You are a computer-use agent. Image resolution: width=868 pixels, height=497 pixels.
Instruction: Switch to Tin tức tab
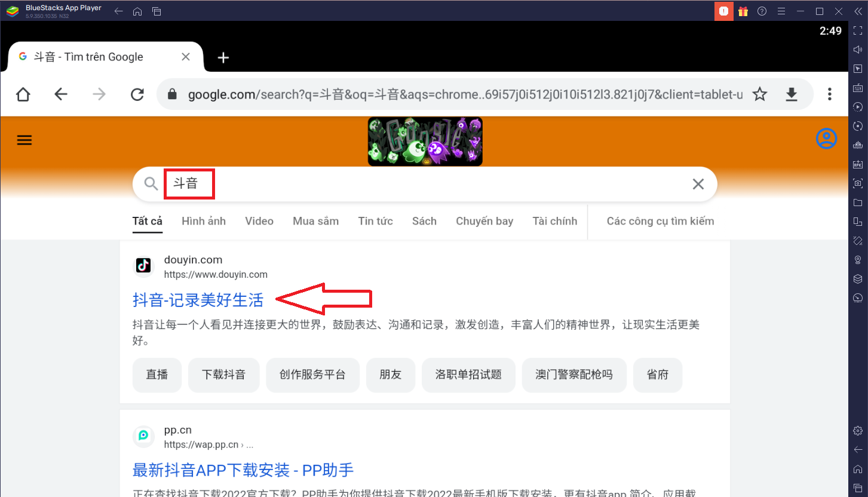(375, 221)
